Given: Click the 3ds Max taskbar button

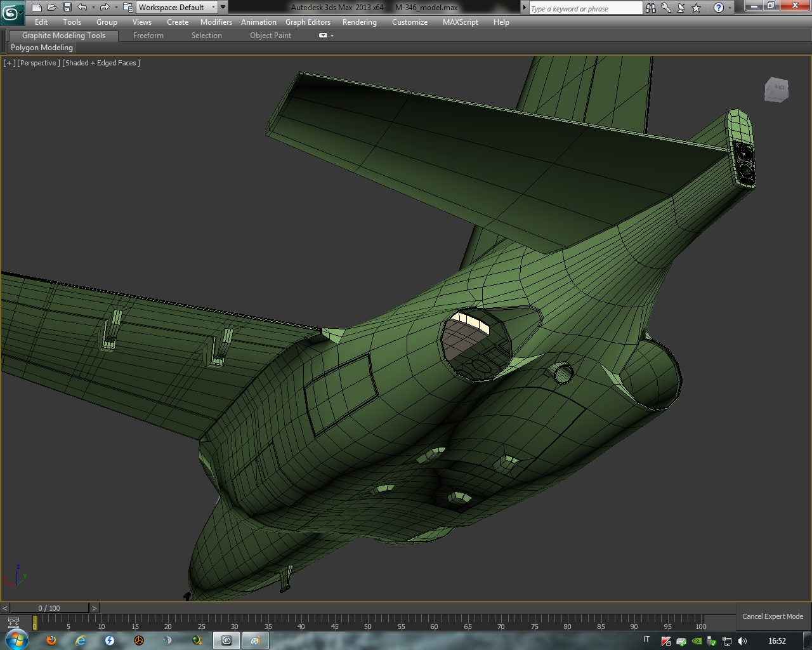Looking at the screenshot, I should point(226,640).
